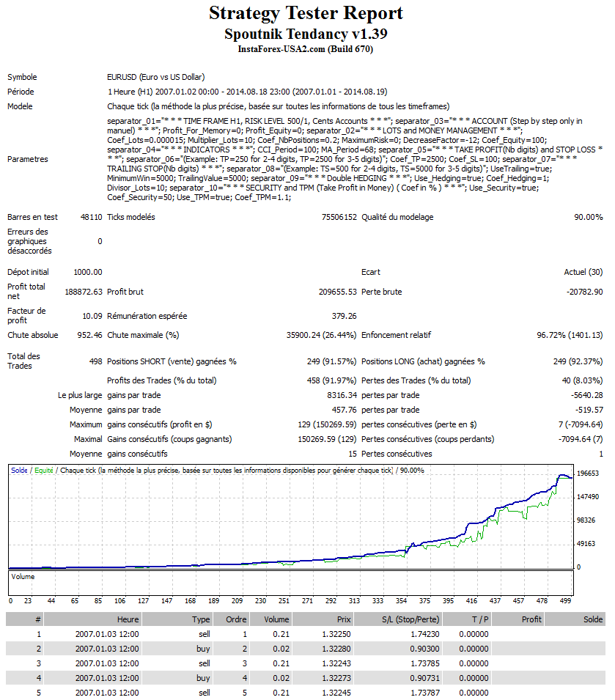Click value '-7094.64 (7)'
This screenshot has width=615, height=700.
(x=581, y=440)
